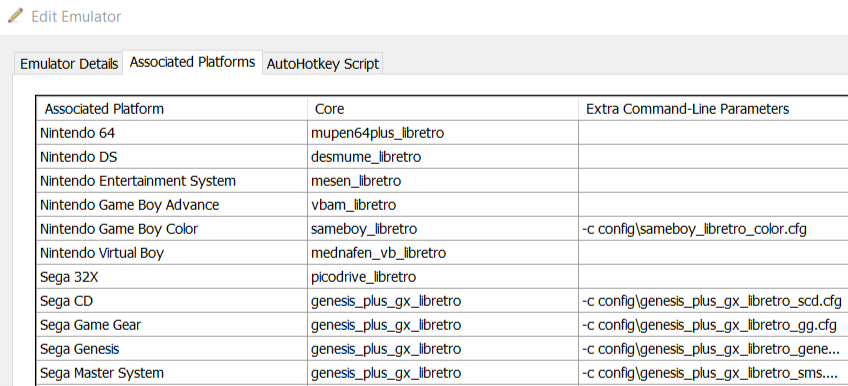The height and width of the screenshot is (386, 848).
Task: Click the sameboy_libretro core cell
Action: [x=443, y=229]
